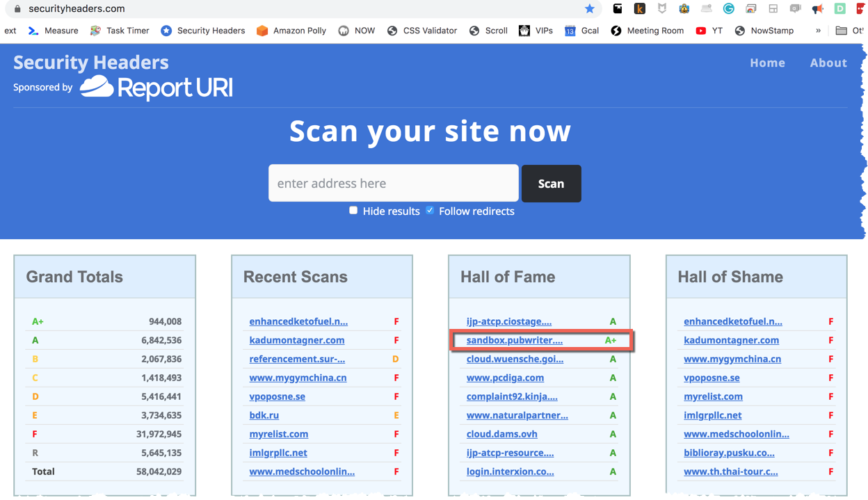The height and width of the screenshot is (500, 868).
Task: Click the Hall of Fame heading
Action: [508, 277]
